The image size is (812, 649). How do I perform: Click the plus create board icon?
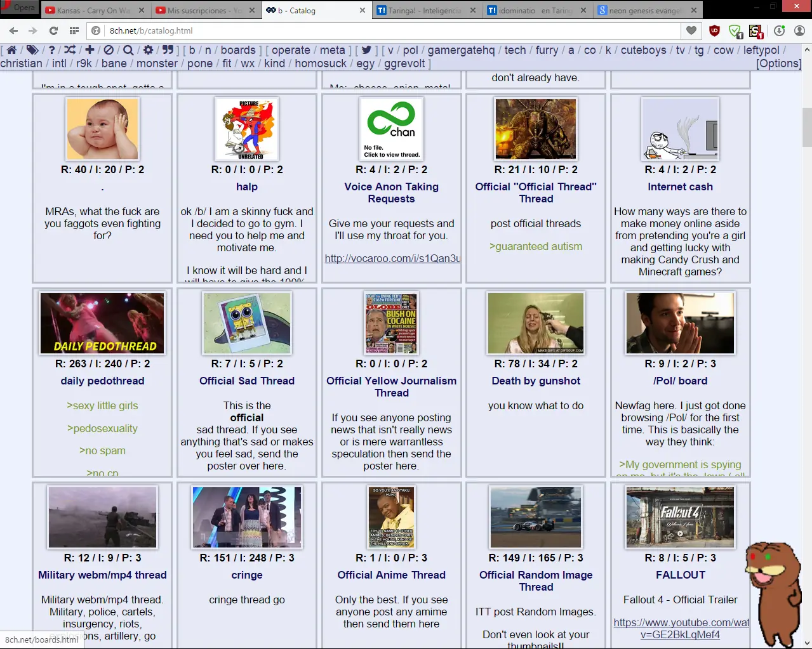coord(90,49)
